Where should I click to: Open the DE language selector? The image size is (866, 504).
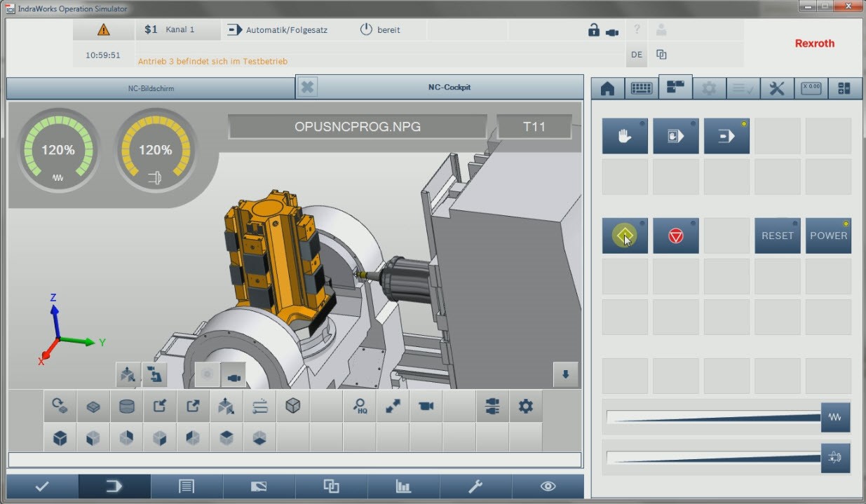[x=636, y=55]
